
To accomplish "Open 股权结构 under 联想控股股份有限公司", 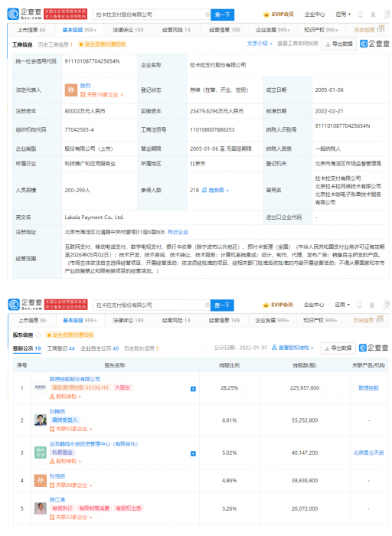I will (x=65, y=397).
